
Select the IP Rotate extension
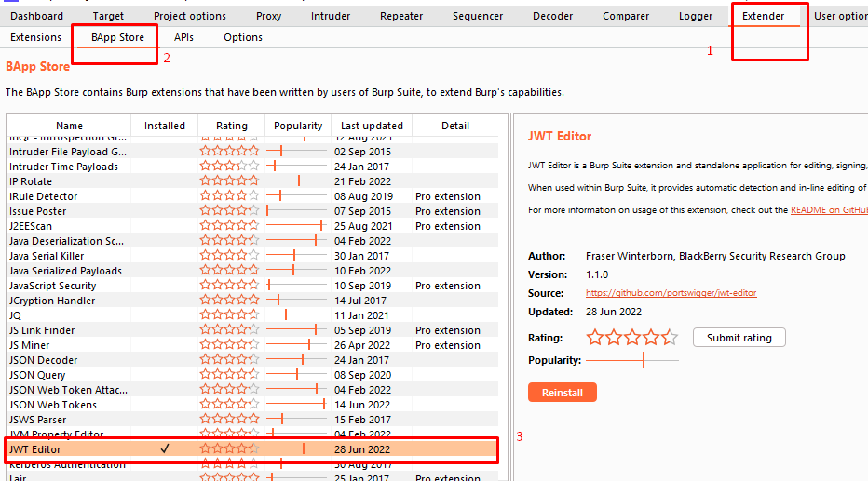coord(252,181)
